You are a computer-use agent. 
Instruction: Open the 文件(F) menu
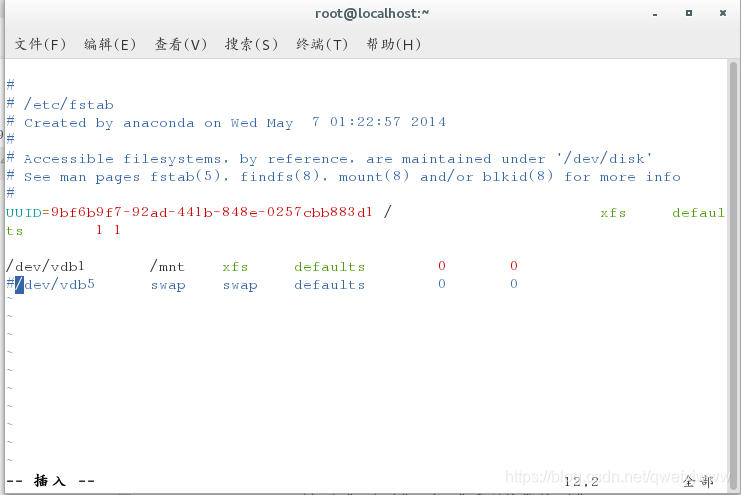(40, 44)
